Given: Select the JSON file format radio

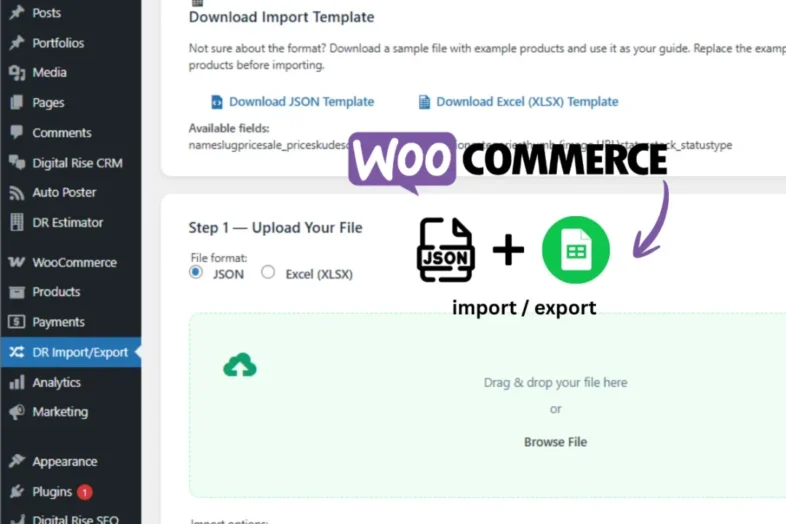Looking at the screenshot, I should click(x=195, y=272).
